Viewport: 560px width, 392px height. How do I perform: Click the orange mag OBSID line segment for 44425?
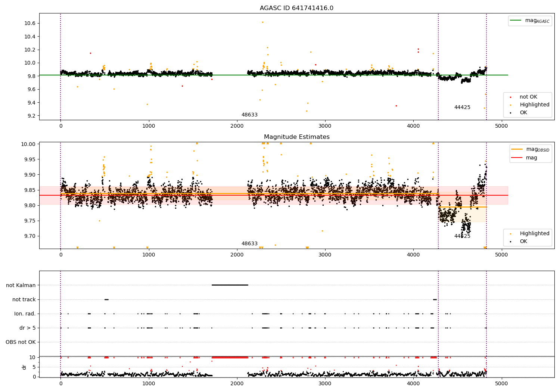463,207
